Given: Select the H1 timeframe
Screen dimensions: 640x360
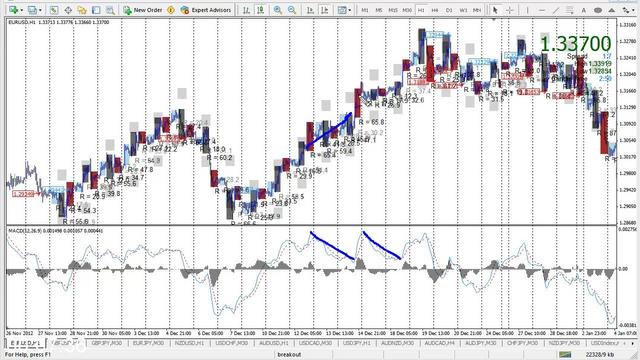Looking at the screenshot, I should tap(421, 10).
